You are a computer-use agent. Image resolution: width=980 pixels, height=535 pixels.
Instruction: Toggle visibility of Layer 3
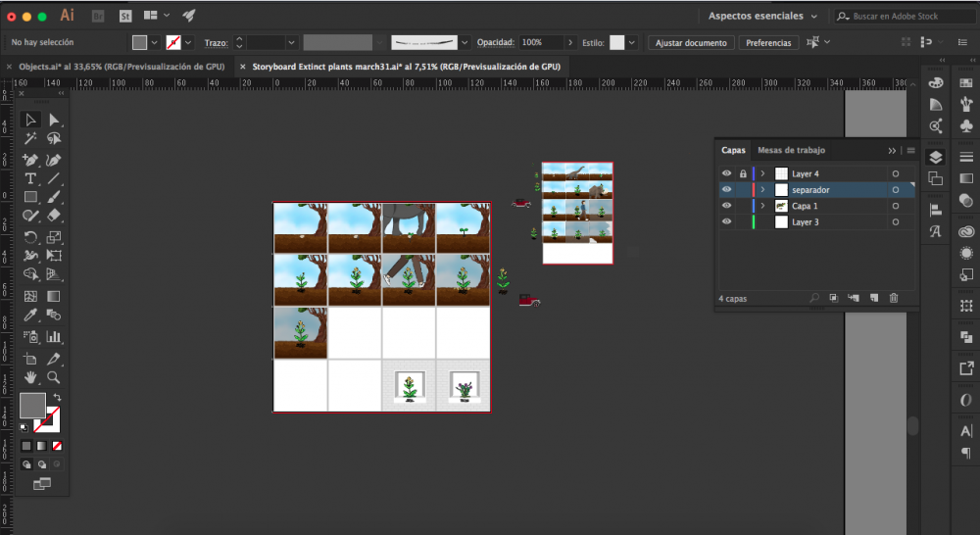pos(727,222)
